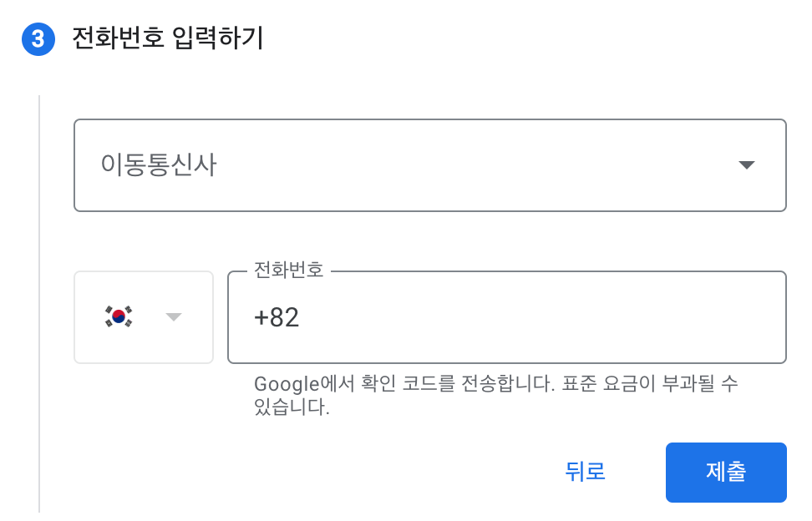Viewport: 812px width, 521px height.
Task: Open the 이동통신사 carrier dropdown
Action: [429, 165]
